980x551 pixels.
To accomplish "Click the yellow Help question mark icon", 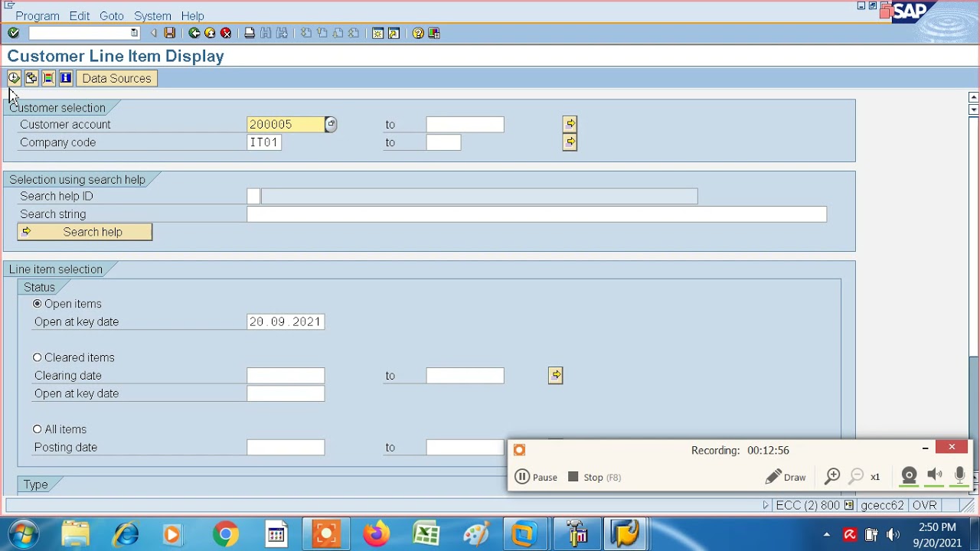I will click(418, 33).
